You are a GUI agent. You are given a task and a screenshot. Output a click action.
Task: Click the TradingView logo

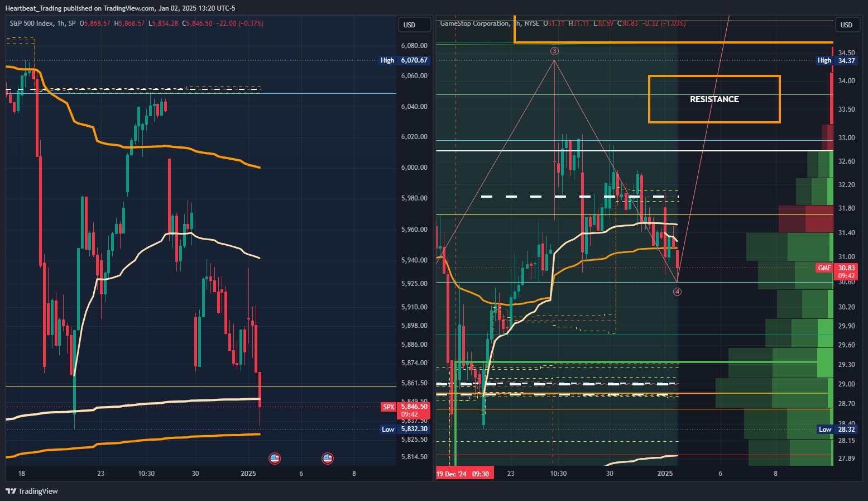[x=32, y=491]
